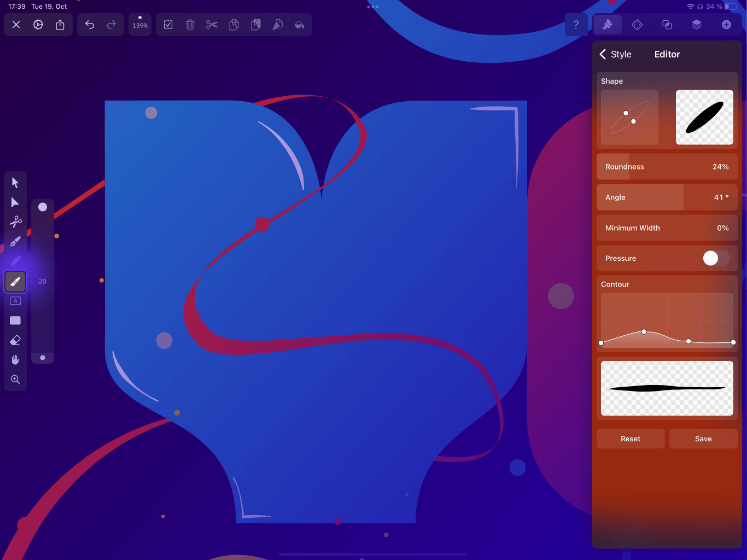This screenshot has height=560, width=747.
Task: Undo the last action
Action: point(90,25)
